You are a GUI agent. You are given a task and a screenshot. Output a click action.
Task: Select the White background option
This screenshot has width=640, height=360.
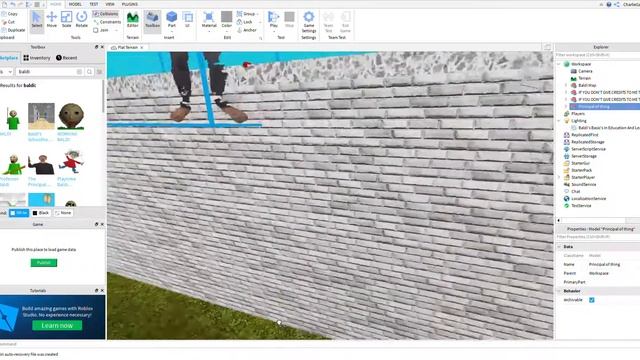coord(19,213)
